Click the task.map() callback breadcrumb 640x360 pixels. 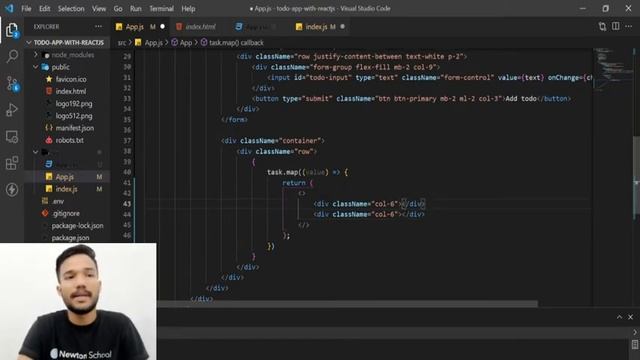pyautogui.click(x=236, y=42)
